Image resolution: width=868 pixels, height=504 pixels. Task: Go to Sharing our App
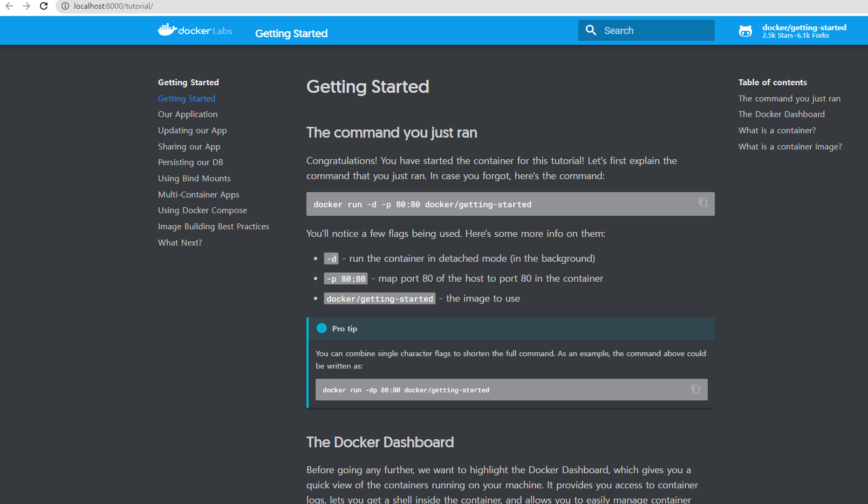189,147
